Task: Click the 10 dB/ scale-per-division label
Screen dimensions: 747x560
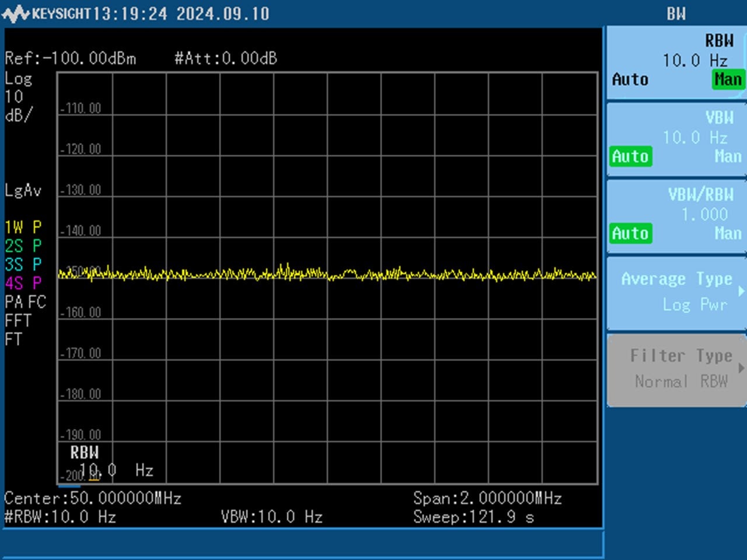Action: point(19,106)
